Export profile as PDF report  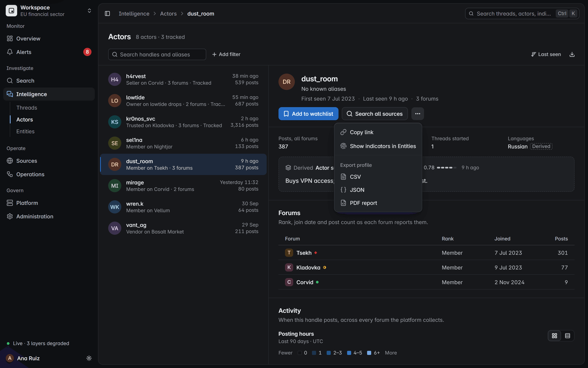378,203
